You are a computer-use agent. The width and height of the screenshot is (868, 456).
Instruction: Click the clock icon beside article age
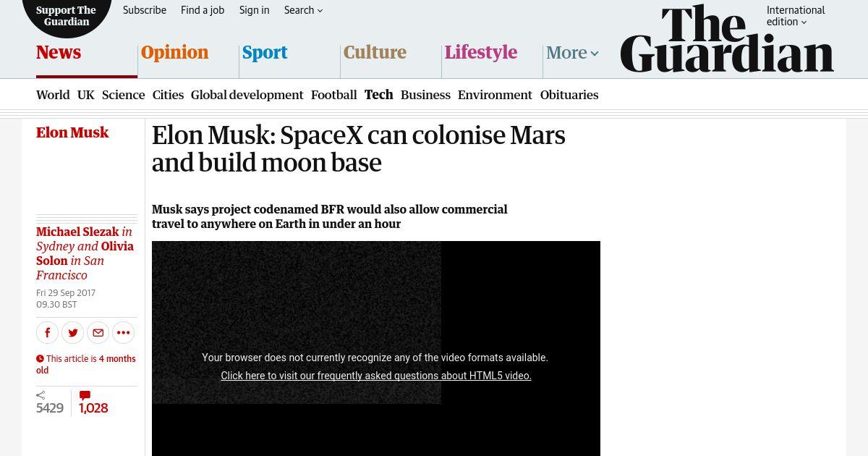pos(40,359)
